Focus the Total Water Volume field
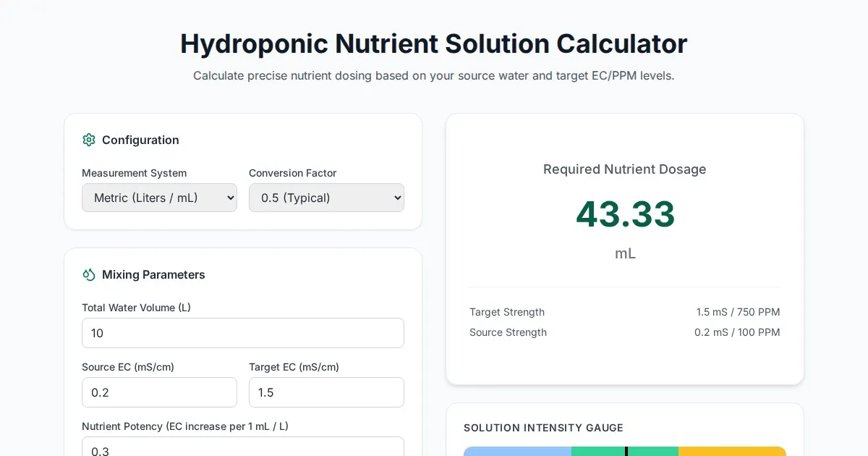Image resolution: width=868 pixels, height=456 pixels. click(242, 333)
